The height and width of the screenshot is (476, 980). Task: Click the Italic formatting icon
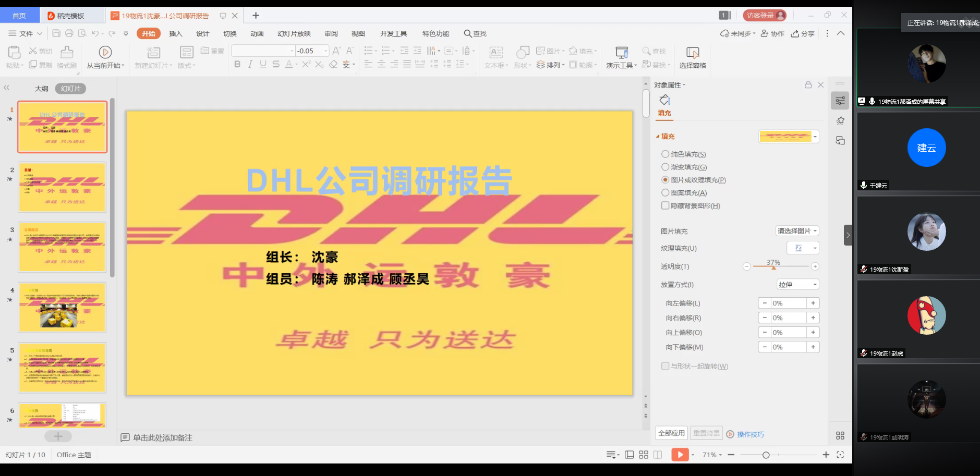250,64
